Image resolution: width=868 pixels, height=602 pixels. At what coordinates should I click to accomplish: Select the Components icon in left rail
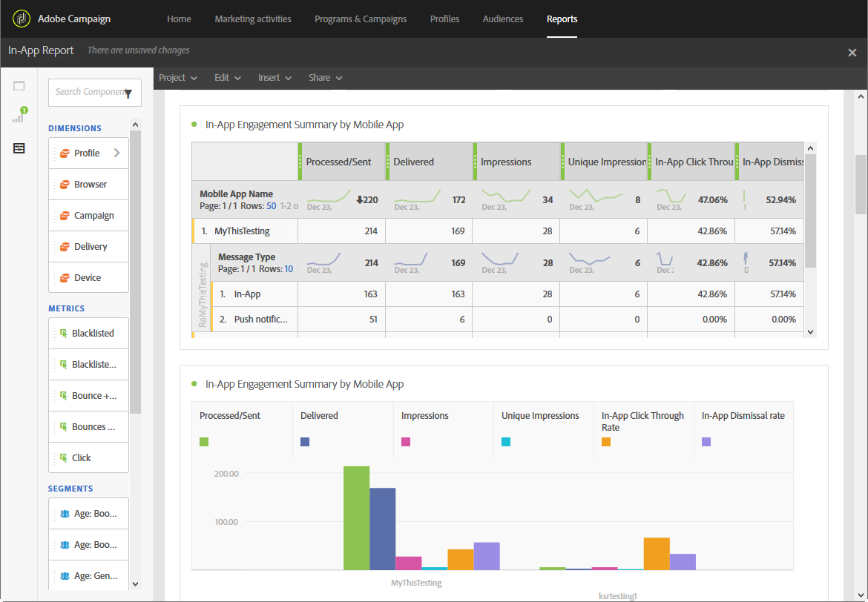(x=19, y=148)
